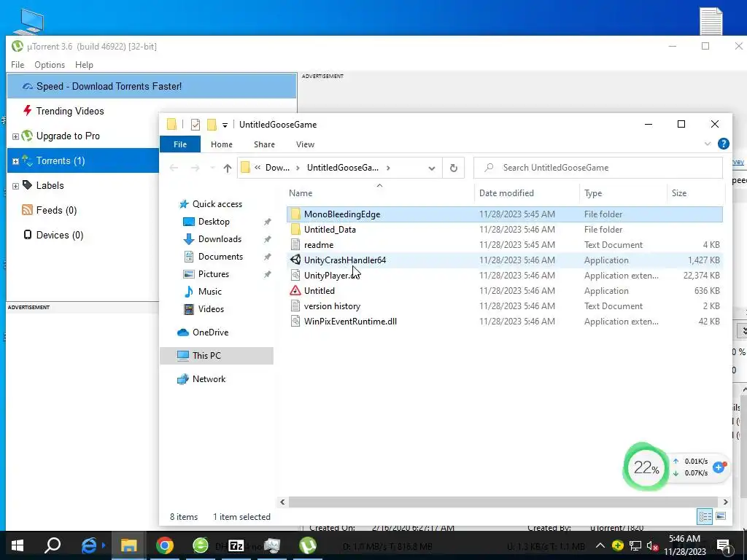Open the Windows Start menu

pyautogui.click(x=18, y=545)
